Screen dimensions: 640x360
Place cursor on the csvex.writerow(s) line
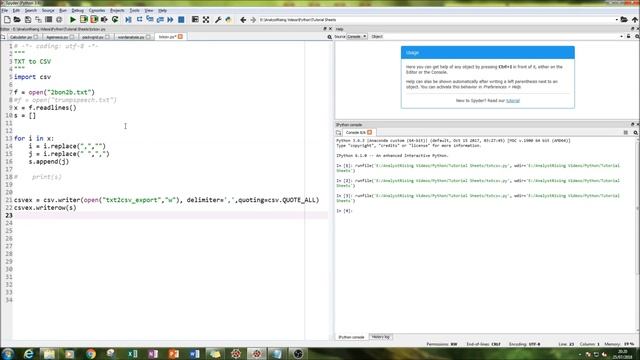tap(45, 207)
